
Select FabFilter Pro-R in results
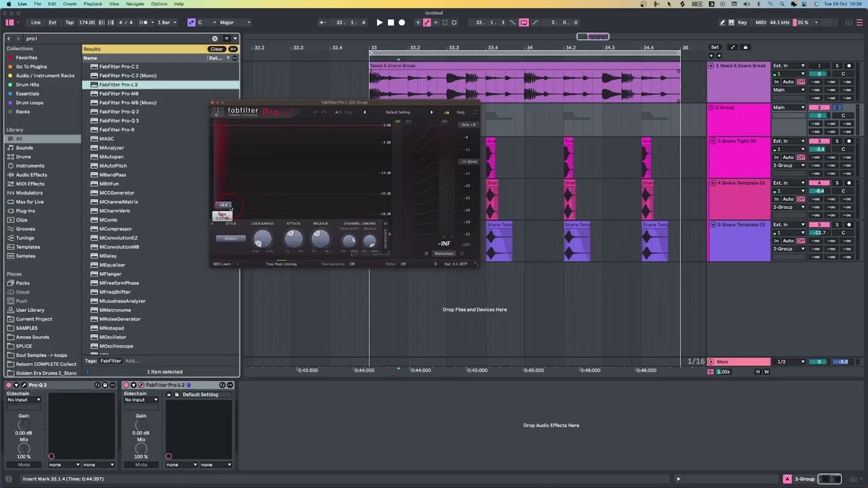pyautogui.click(x=117, y=129)
